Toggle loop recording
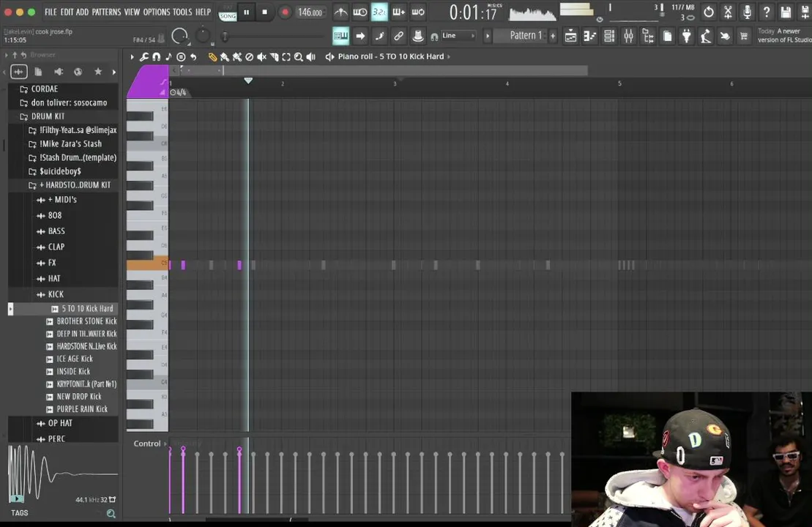This screenshot has height=527, width=812. tap(418, 12)
